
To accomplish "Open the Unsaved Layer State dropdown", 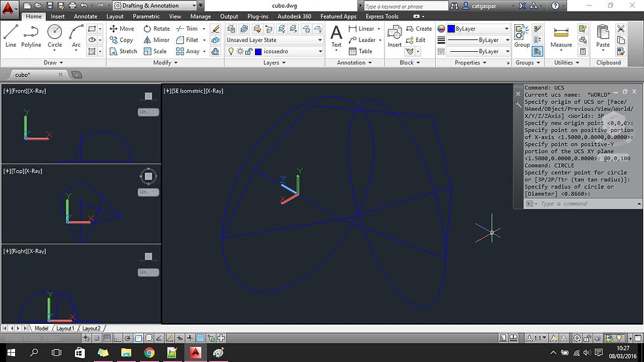I will pyautogui.click(x=275, y=40).
